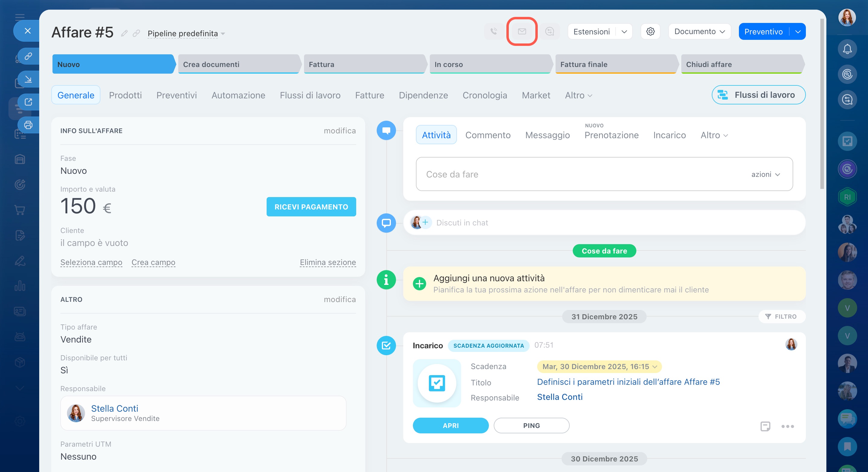Change Scadenza date Mar, 30 Dicembre 2025
Screen dimensions: 868x472
tap(599, 366)
